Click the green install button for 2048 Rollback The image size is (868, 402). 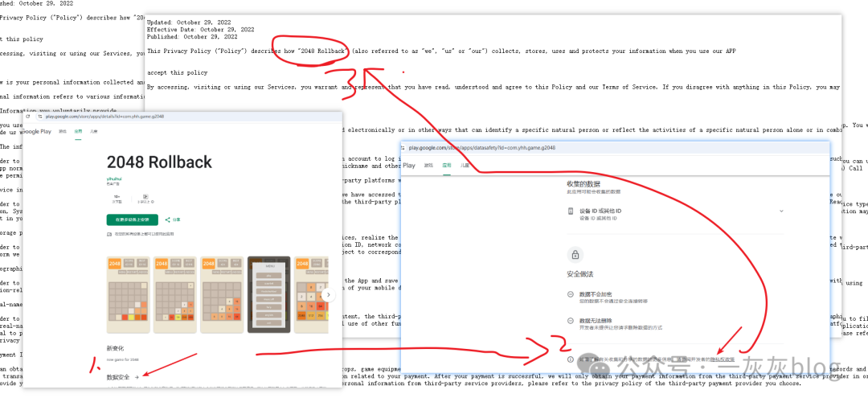(x=133, y=219)
